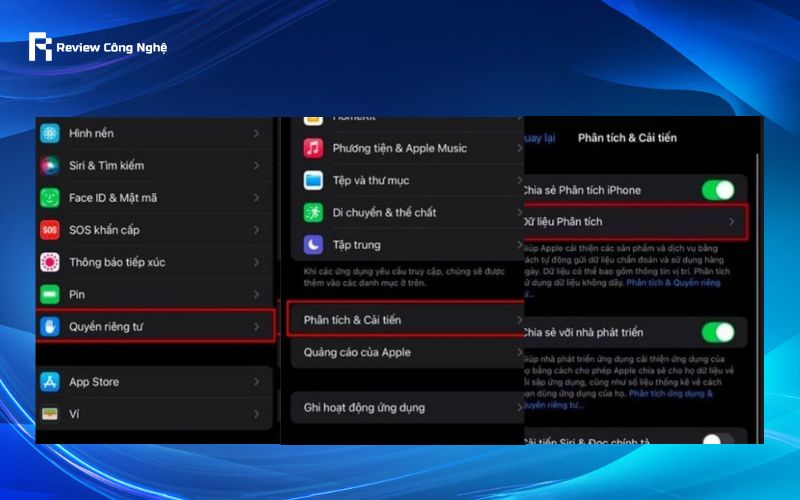This screenshot has width=800, height=500.
Task: Open Phân tích ứng dụng & Quyền riêng tư link
Action: click(670, 393)
